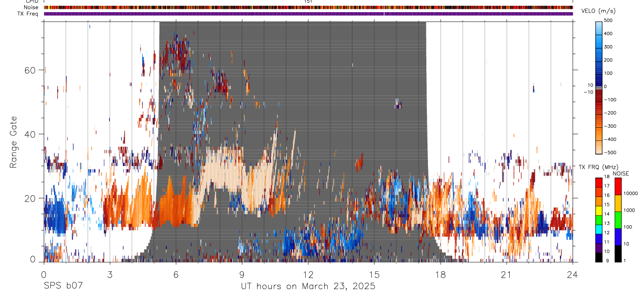Click the Noise color strip above the plot
The image size is (644, 297).
pyautogui.click(x=308, y=7)
